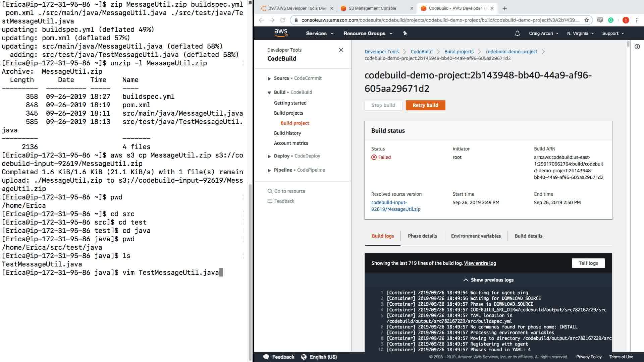Switch to Phase details tab
The image size is (644, 362).
422,236
